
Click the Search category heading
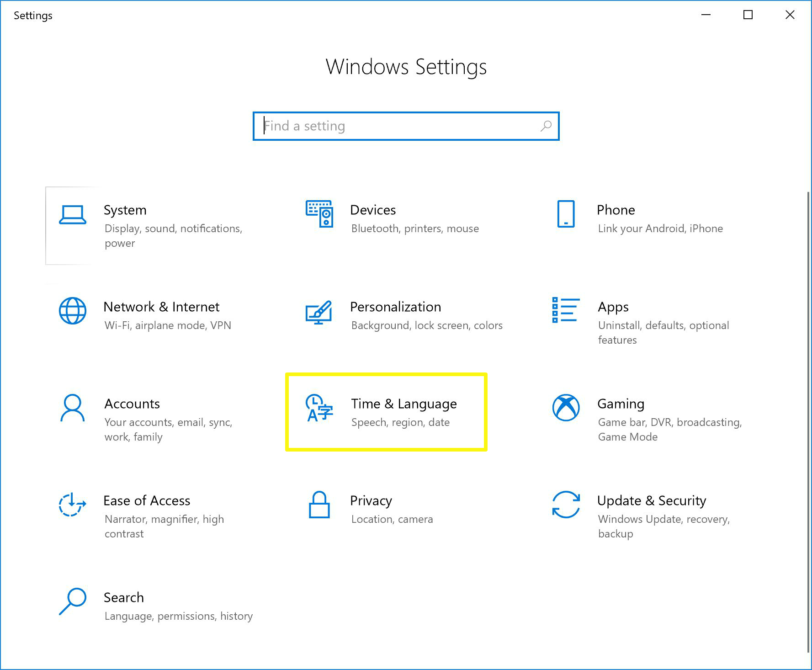pyautogui.click(x=124, y=597)
